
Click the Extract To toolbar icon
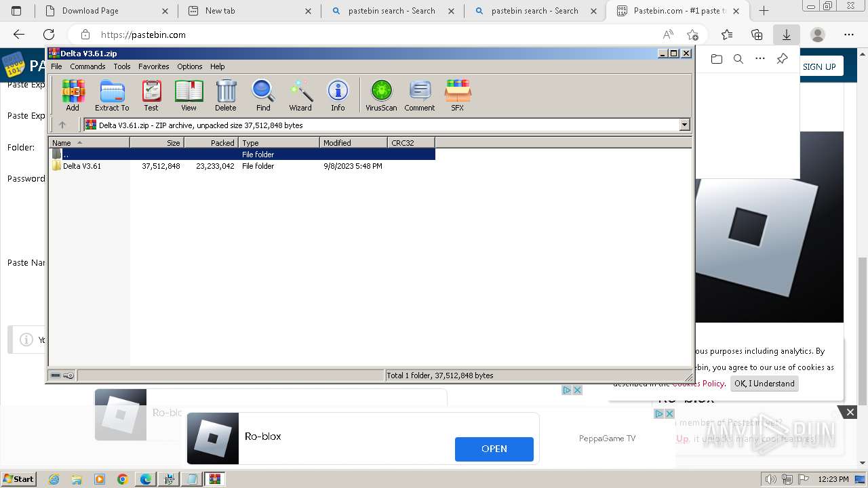pyautogui.click(x=112, y=95)
